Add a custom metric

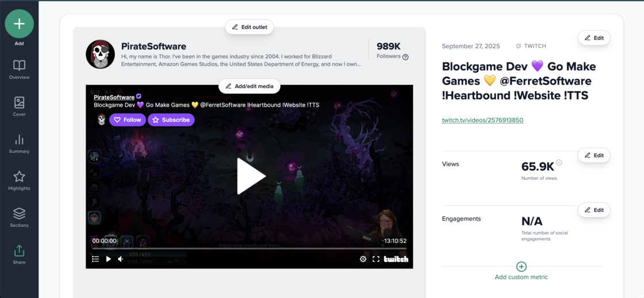(521, 271)
